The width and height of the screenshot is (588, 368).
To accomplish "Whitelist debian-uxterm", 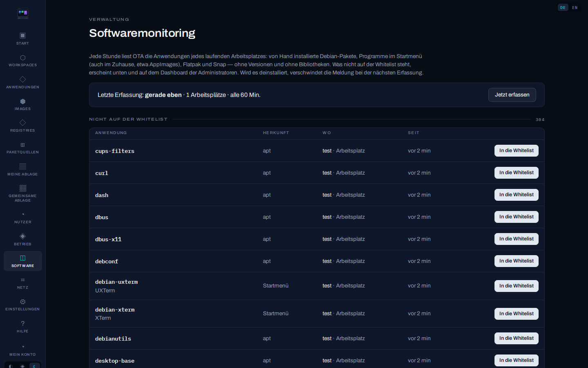I will [x=517, y=286].
